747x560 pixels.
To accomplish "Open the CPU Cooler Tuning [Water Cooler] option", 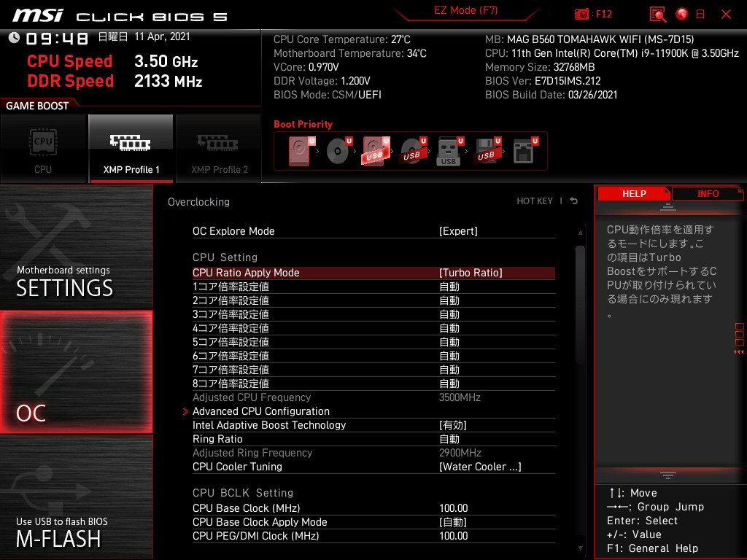I will (373, 467).
